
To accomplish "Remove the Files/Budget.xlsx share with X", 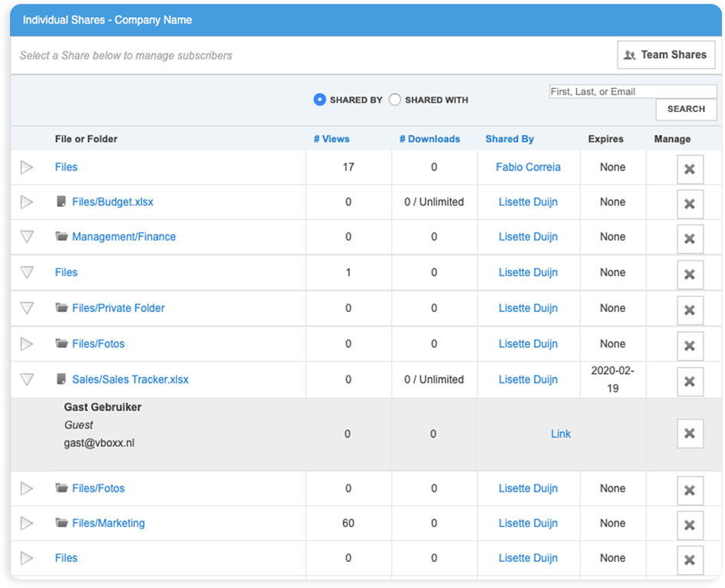I will click(689, 204).
